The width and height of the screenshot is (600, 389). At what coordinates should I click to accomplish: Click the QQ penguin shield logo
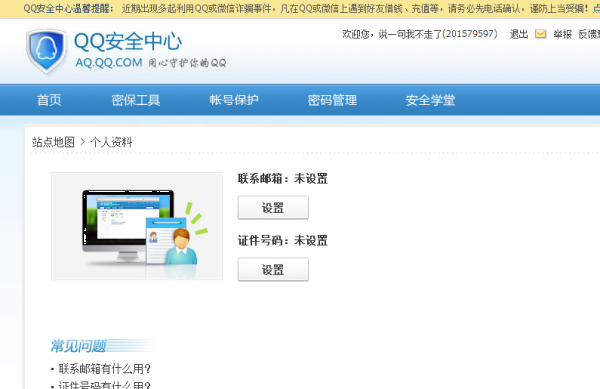pyautogui.click(x=46, y=51)
